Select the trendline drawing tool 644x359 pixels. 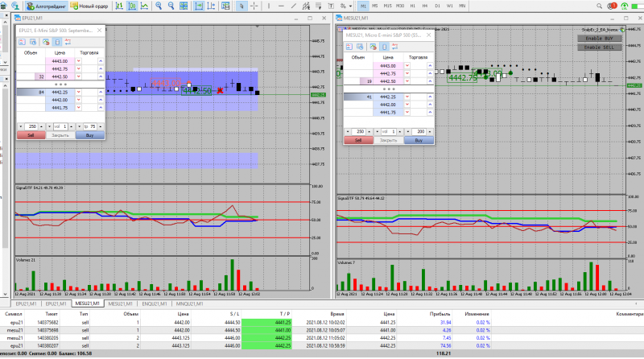[x=294, y=6]
